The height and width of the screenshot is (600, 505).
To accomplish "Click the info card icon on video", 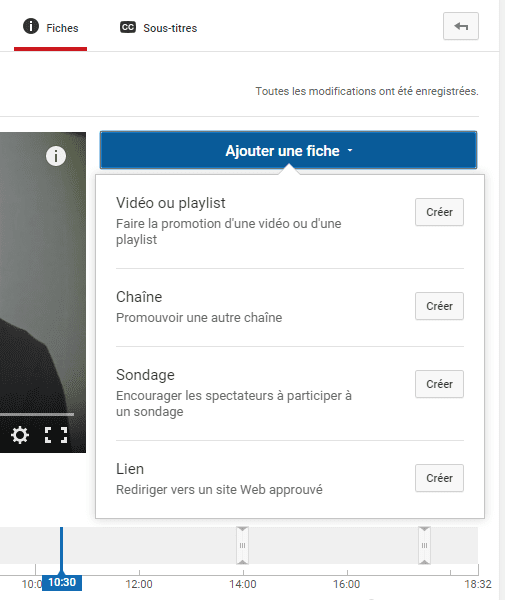I will click(x=56, y=156).
